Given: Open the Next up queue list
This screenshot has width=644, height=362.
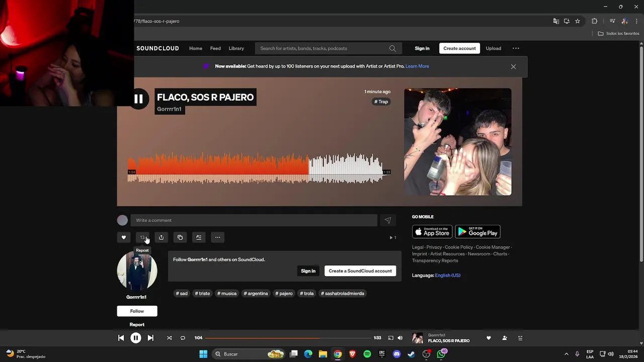Looking at the screenshot, I should (520, 338).
